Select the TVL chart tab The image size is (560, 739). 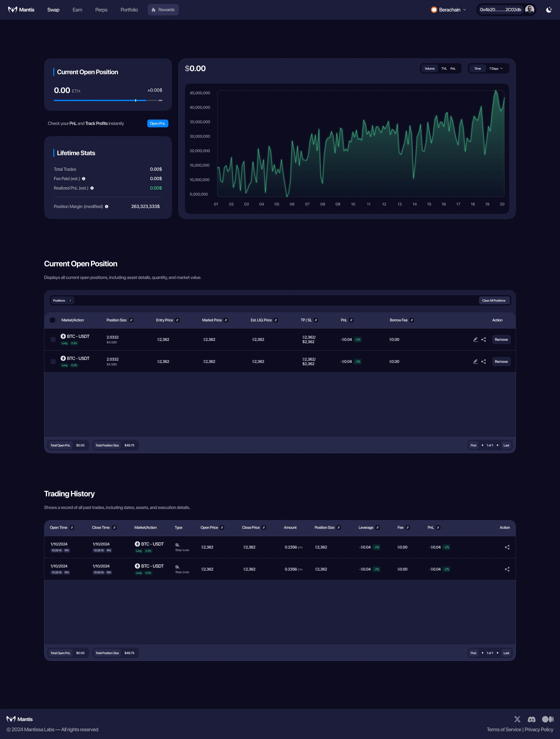(x=444, y=68)
